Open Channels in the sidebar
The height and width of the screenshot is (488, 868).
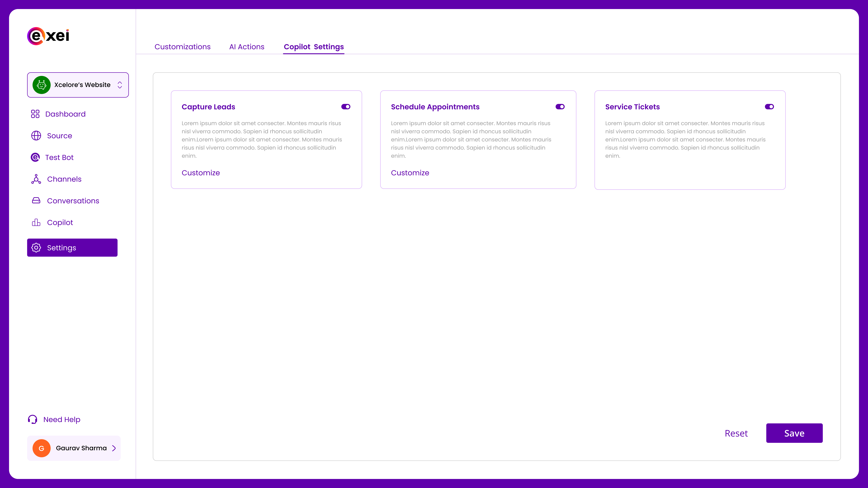coord(64,179)
